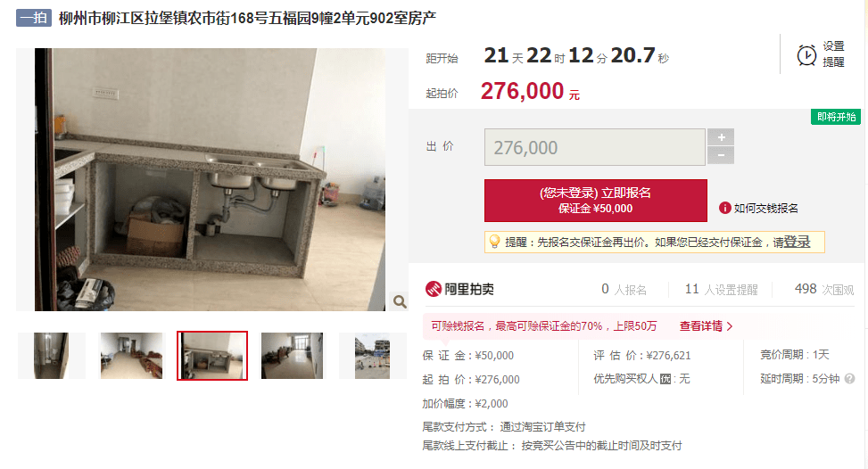Click the 一拍 badge before the title

(34, 18)
